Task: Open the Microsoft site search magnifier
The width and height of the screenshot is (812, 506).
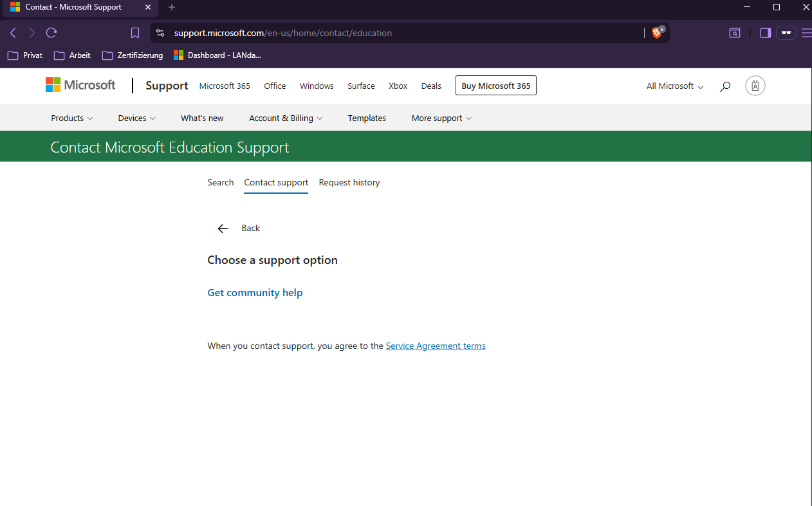Action: [x=725, y=86]
